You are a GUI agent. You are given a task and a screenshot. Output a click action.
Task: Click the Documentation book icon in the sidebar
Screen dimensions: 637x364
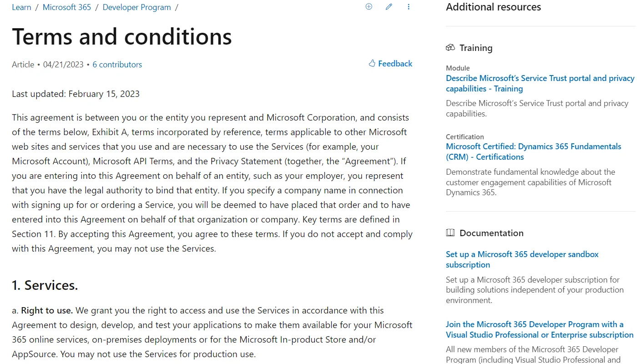[450, 233]
